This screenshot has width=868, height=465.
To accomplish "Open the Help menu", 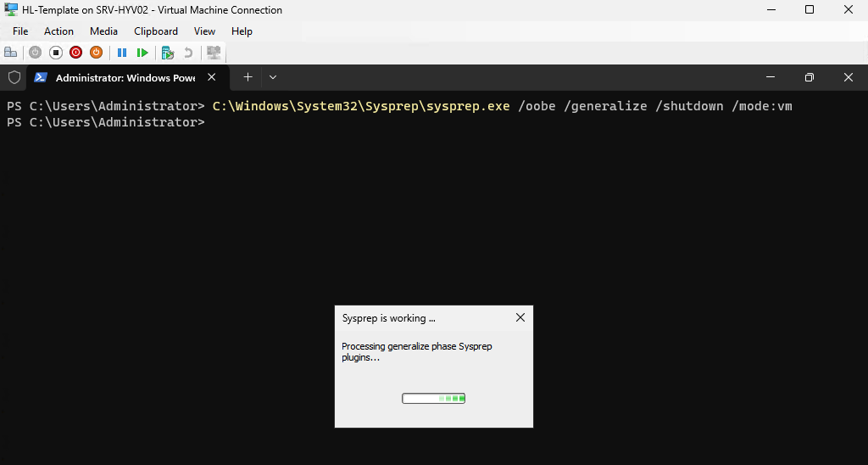I will click(242, 31).
